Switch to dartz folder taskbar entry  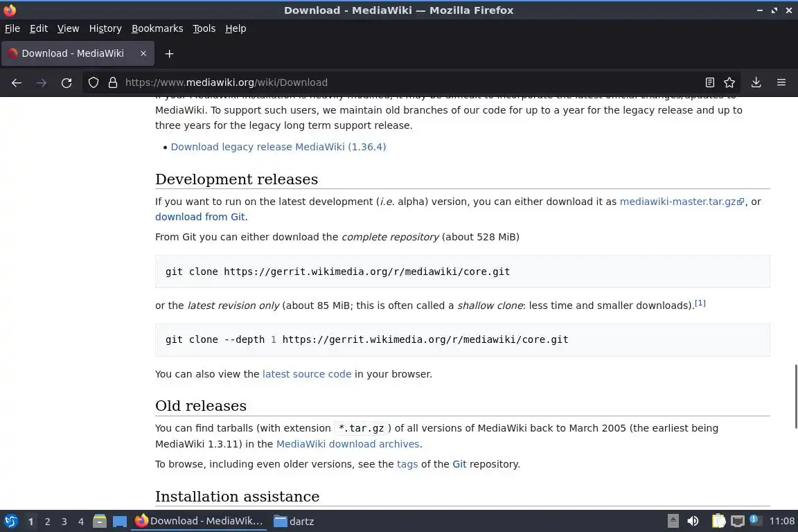(x=294, y=522)
